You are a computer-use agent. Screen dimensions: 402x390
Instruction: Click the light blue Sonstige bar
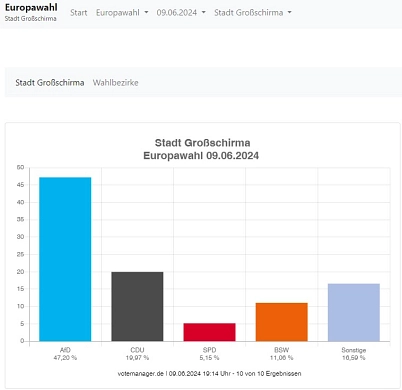point(354,312)
